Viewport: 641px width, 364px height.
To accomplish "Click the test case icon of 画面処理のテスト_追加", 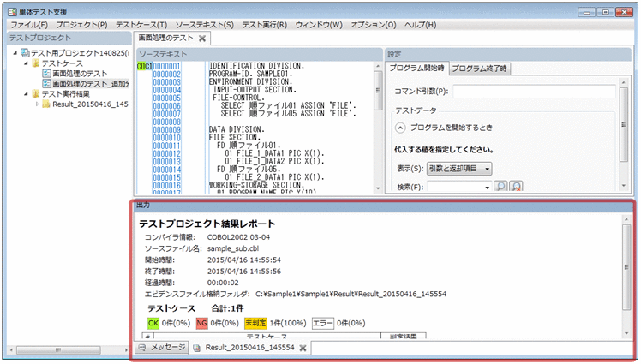I will [x=46, y=84].
